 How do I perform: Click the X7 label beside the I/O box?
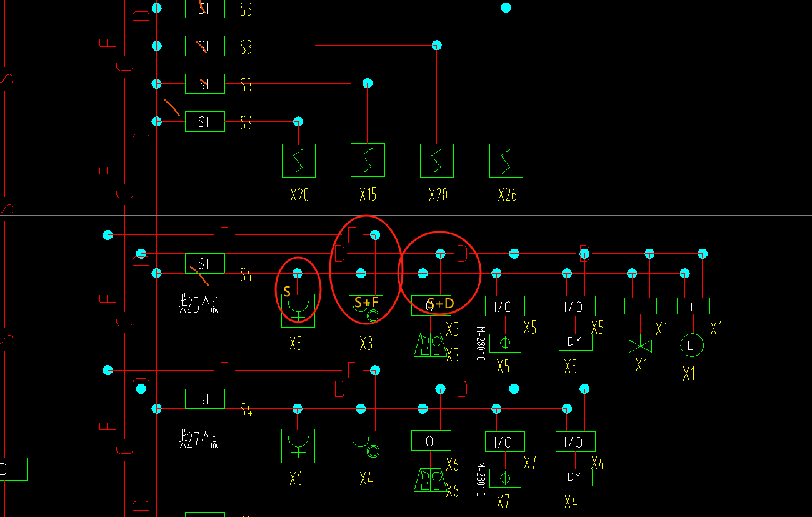(530, 463)
